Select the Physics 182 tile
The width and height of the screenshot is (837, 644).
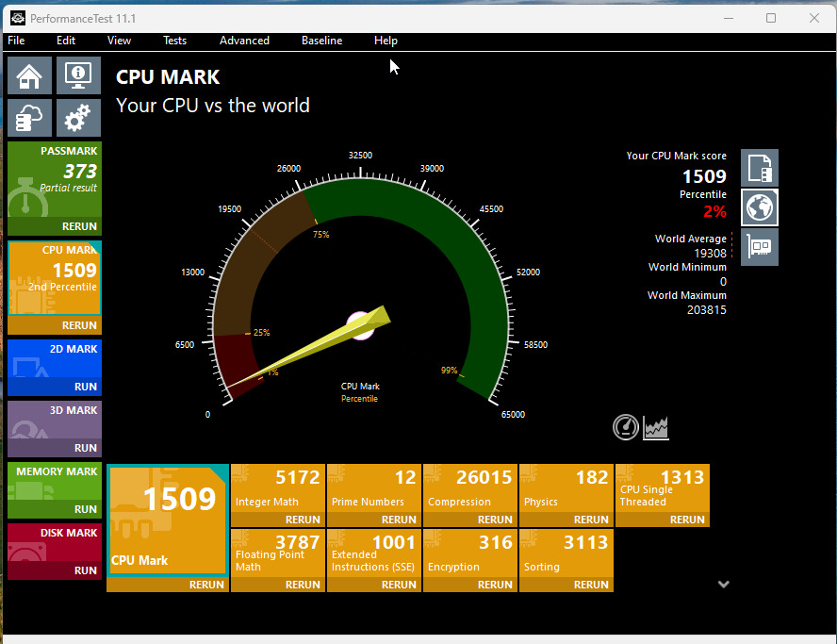pyautogui.click(x=566, y=488)
